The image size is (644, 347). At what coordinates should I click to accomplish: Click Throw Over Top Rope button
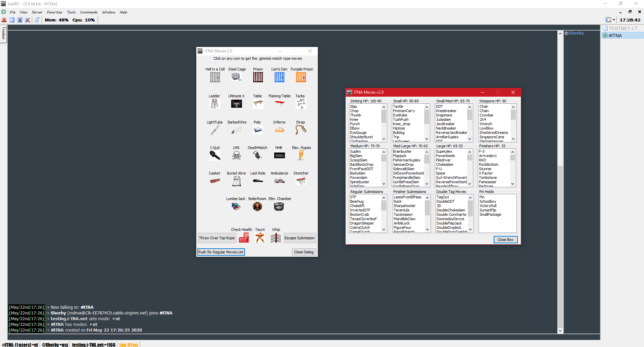point(217,238)
